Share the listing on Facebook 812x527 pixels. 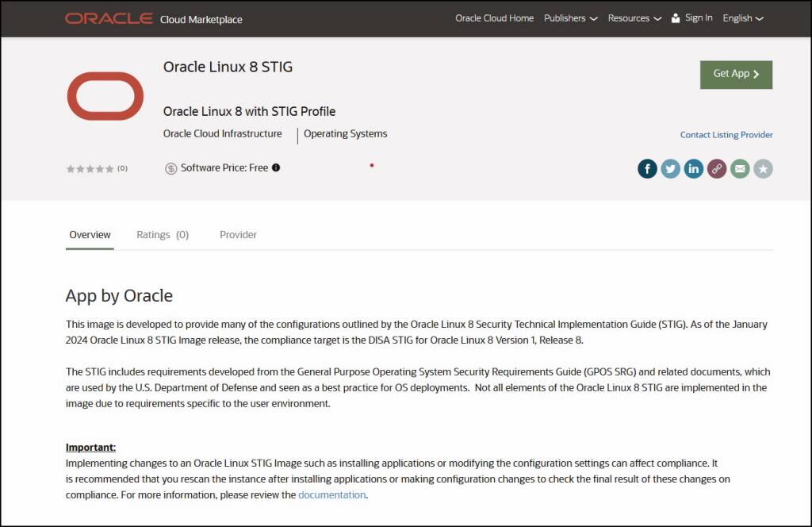(x=647, y=168)
